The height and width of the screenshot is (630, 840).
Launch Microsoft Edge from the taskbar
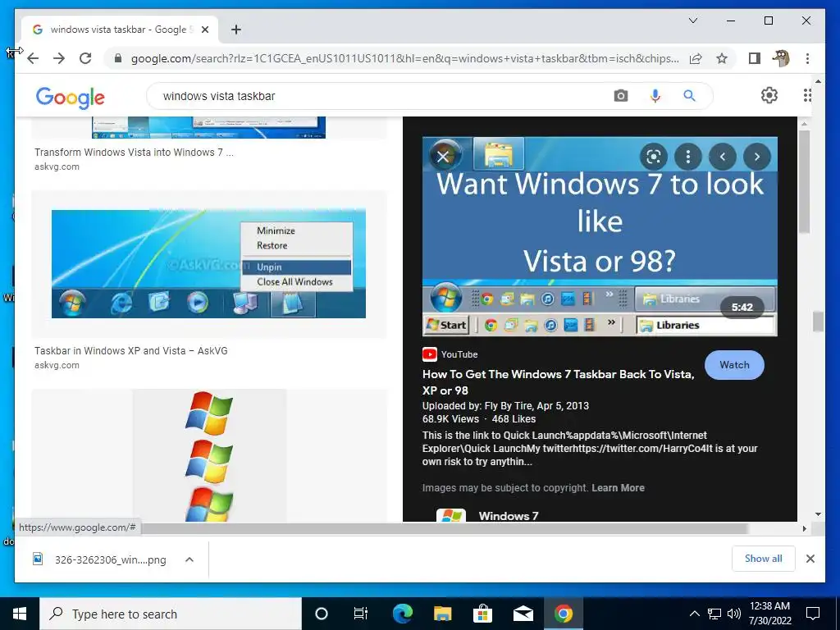(402, 614)
